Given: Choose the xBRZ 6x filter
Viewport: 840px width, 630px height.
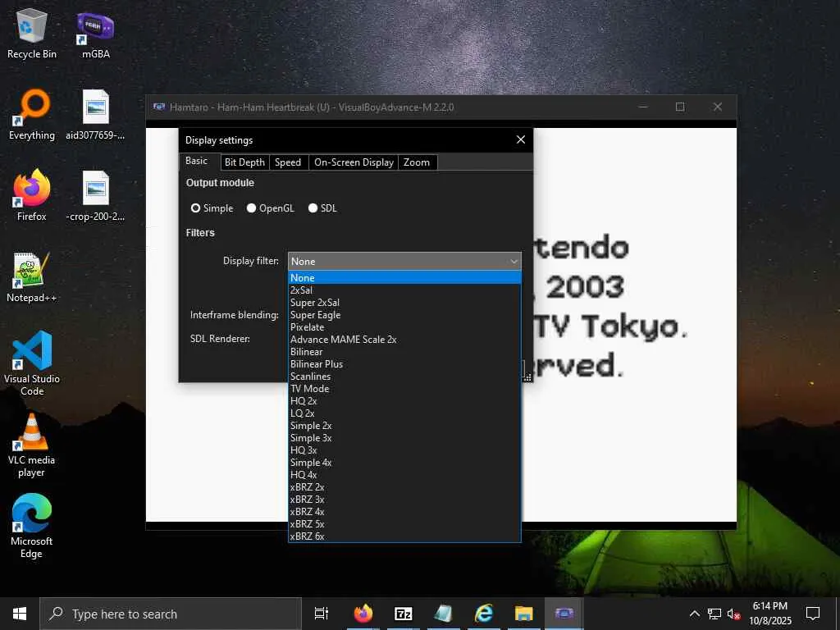Looking at the screenshot, I should coord(404,536).
